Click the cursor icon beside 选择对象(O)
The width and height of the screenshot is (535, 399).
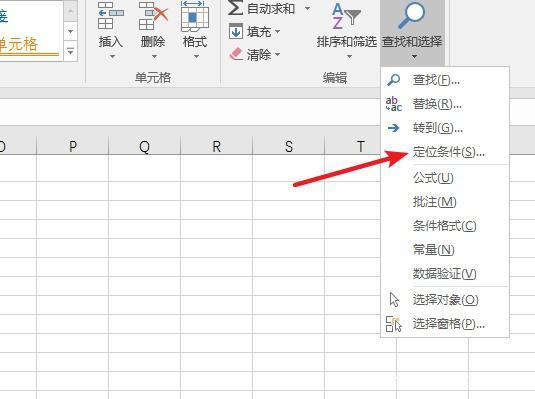[394, 300]
